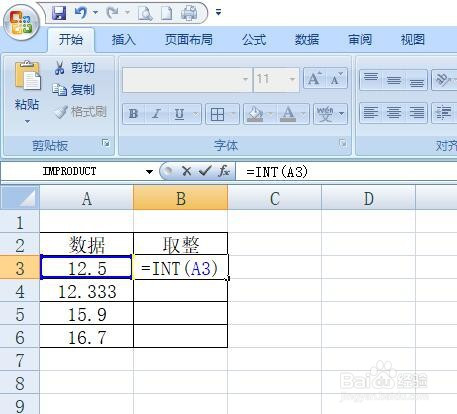Open the 页面布局 ribbon tab
457x414 pixels.
click(x=189, y=40)
